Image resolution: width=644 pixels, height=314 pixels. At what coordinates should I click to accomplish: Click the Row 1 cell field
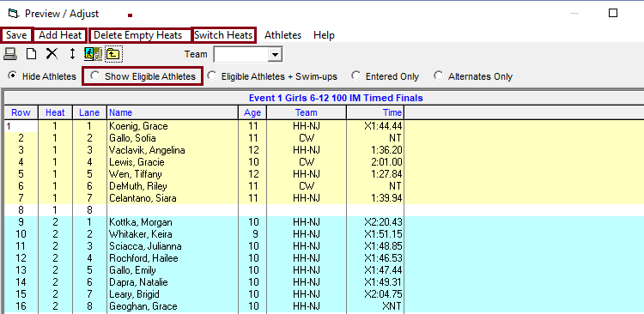[21, 126]
